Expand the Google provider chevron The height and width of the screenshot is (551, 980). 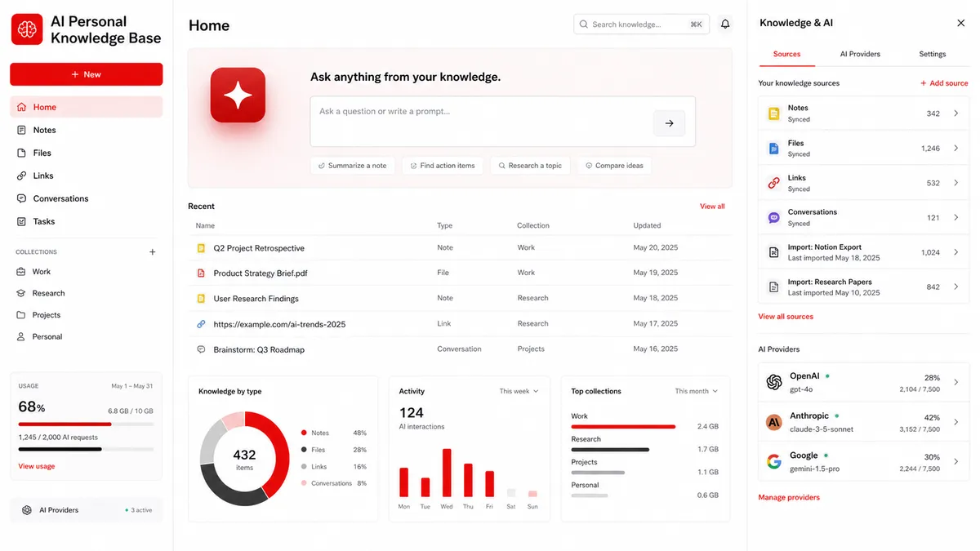pyautogui.click(x=956, y=462)
